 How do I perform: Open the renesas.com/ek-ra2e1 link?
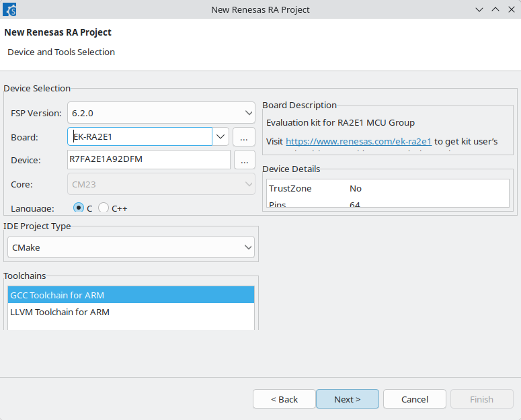click(x=358, y=141)
